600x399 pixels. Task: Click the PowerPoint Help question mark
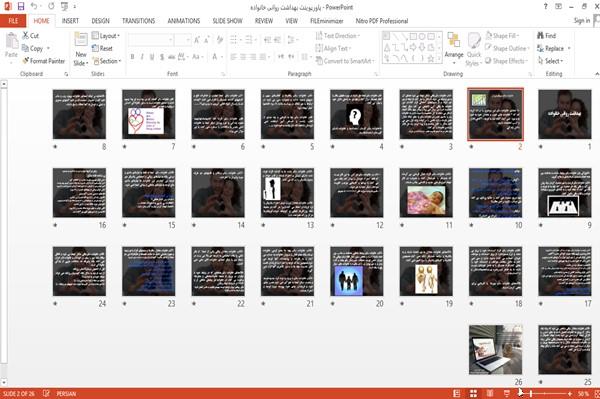pyautogui.click(x=545, y=6)
